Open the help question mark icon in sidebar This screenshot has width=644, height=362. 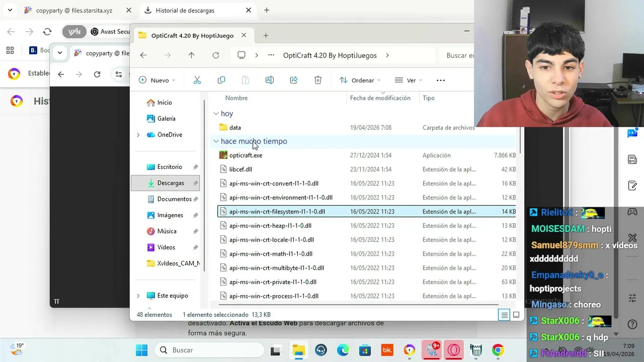point(632,324)
